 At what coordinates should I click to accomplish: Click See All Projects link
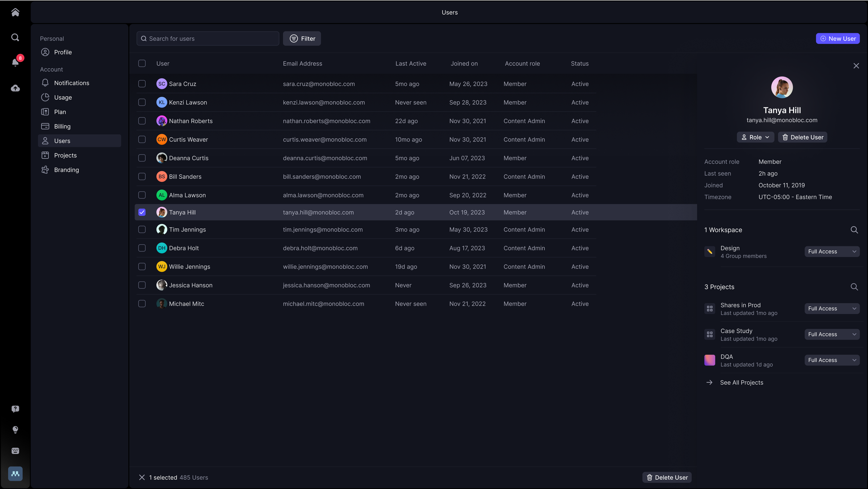[x=741, y=383]
